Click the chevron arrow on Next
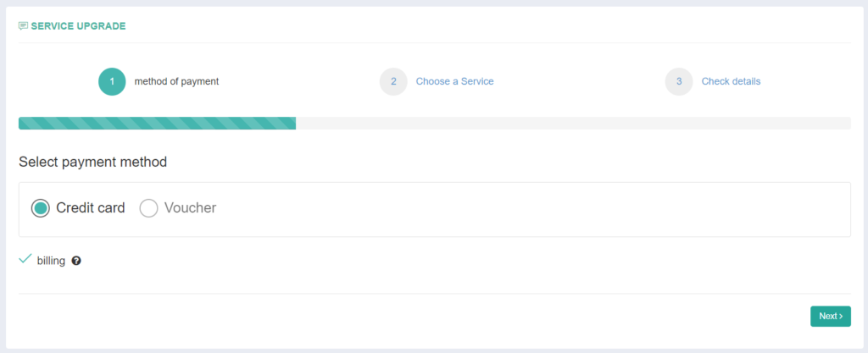The height and width of the screenshot is (353, 868). (x=841, y=317)
